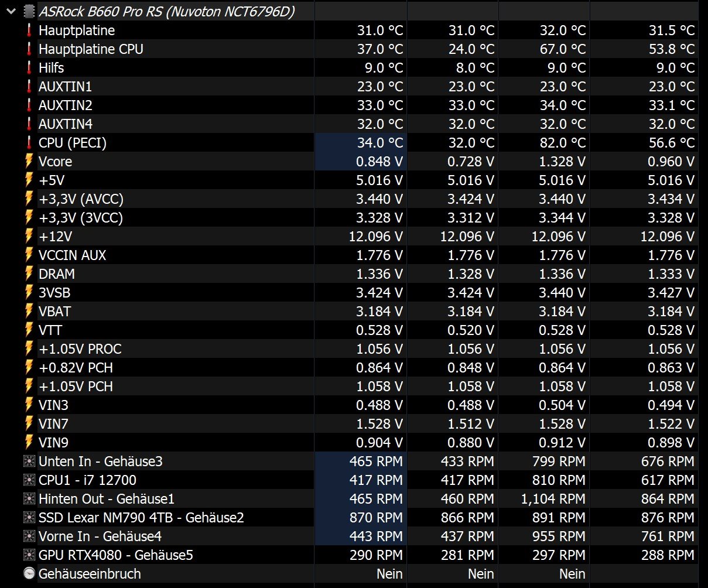The height and width of the screenshot is (588, 708).
Task: Click the lightning bolt icon for DRAM
Action: [29, 274]
